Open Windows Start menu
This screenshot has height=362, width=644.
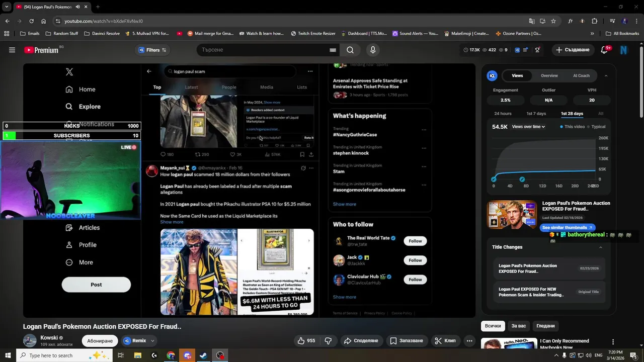click(8, 355)
